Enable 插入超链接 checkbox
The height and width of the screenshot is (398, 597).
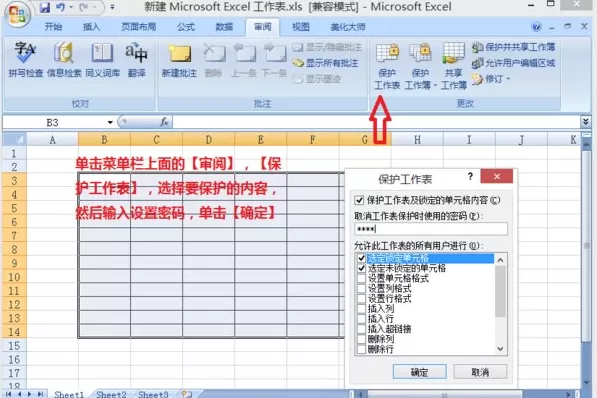point(361,329)
